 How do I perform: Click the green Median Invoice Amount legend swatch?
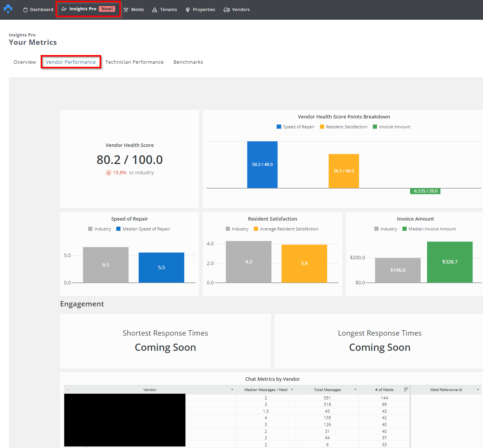pos(405,229)
